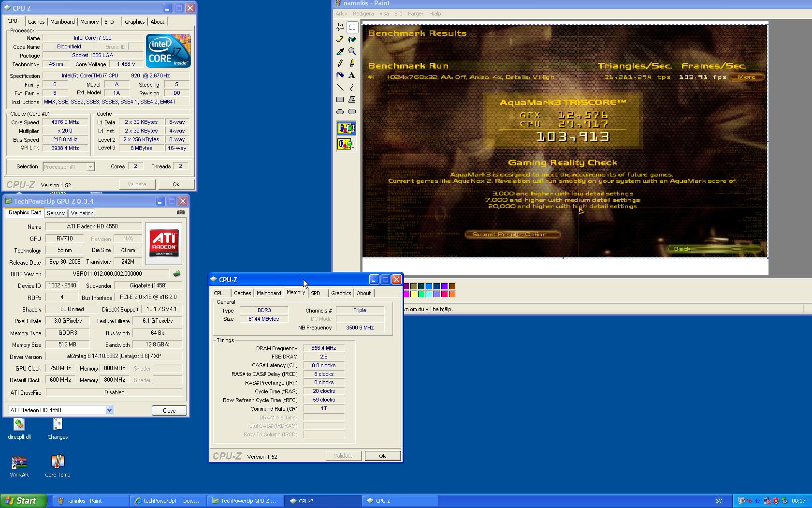812x508 pixels.
Task: Click the SV language indicator on taskbar
Action: tap(719, 501)
